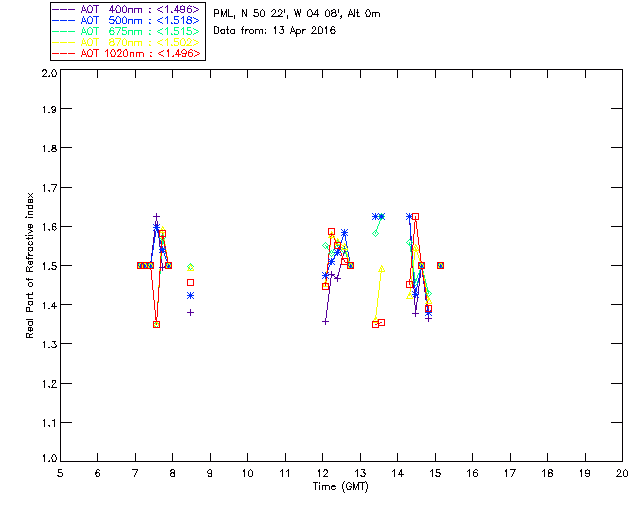This screenshot has height=512, width=640.
Task: Click the lone data marker just after 15 GMT
Action: click(440, 265)
